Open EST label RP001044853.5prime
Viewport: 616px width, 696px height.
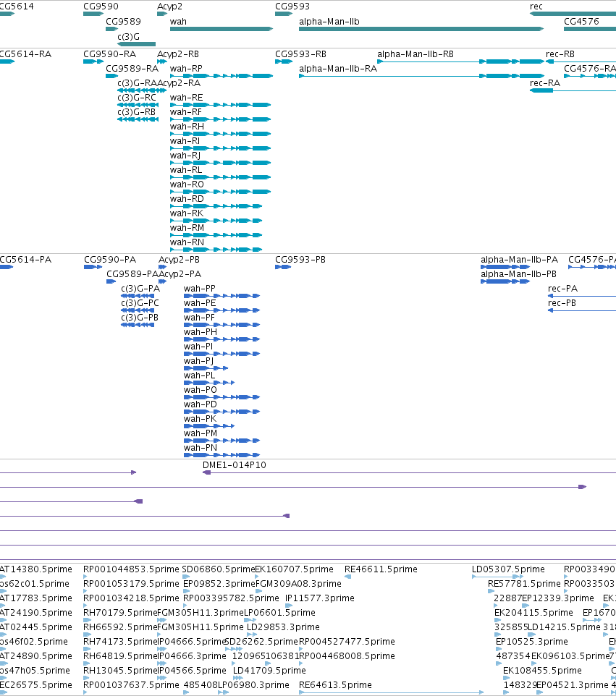[131, 569]
